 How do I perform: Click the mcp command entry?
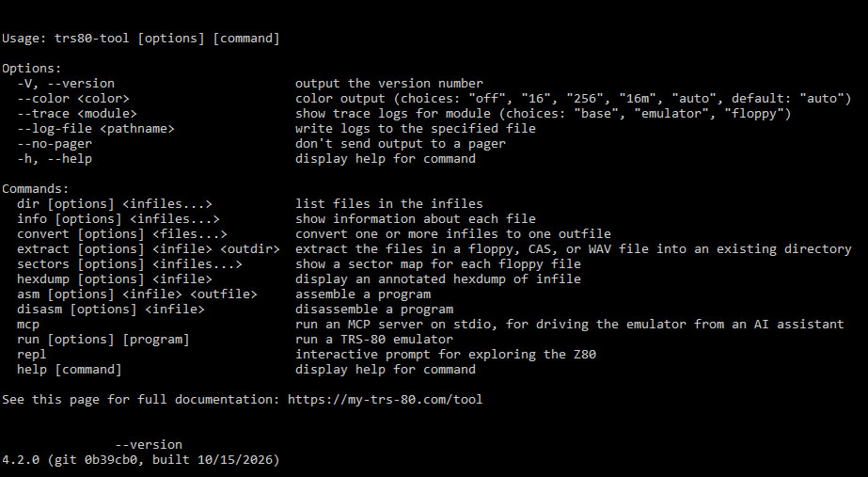click(x=28, y=324)
